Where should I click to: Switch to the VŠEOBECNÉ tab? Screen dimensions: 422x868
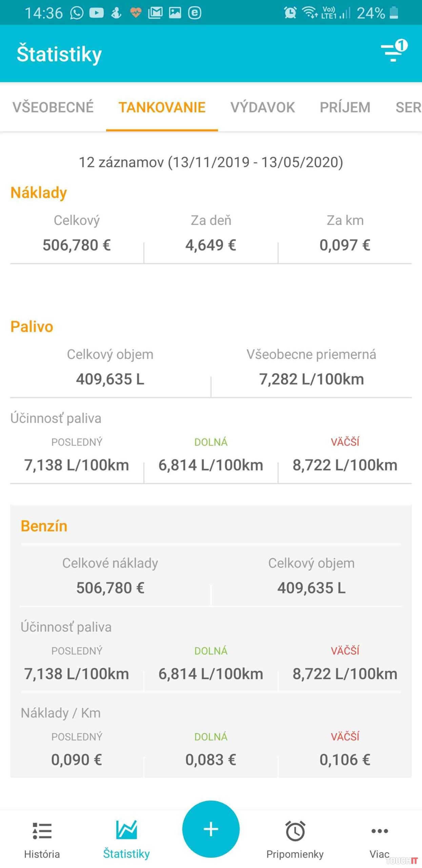53,107
